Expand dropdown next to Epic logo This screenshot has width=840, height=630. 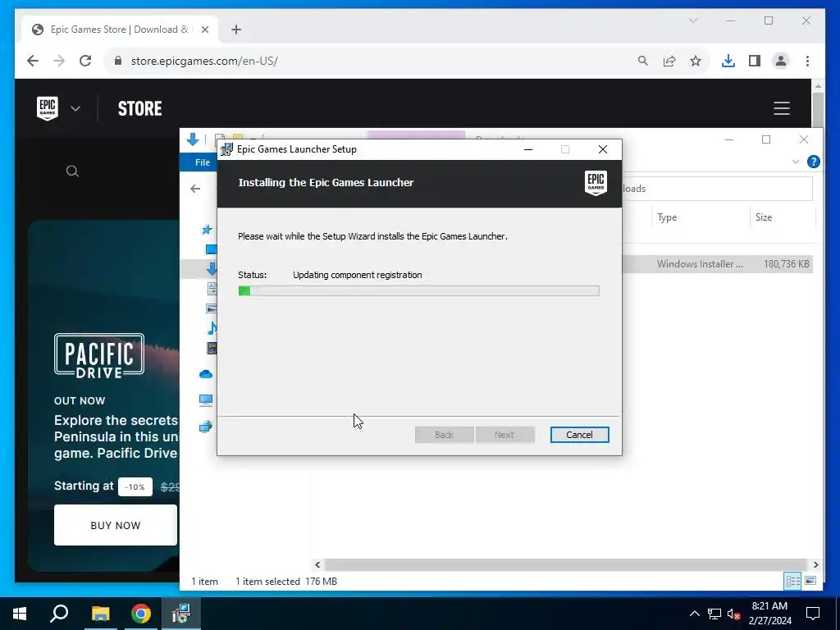(75, 108)
